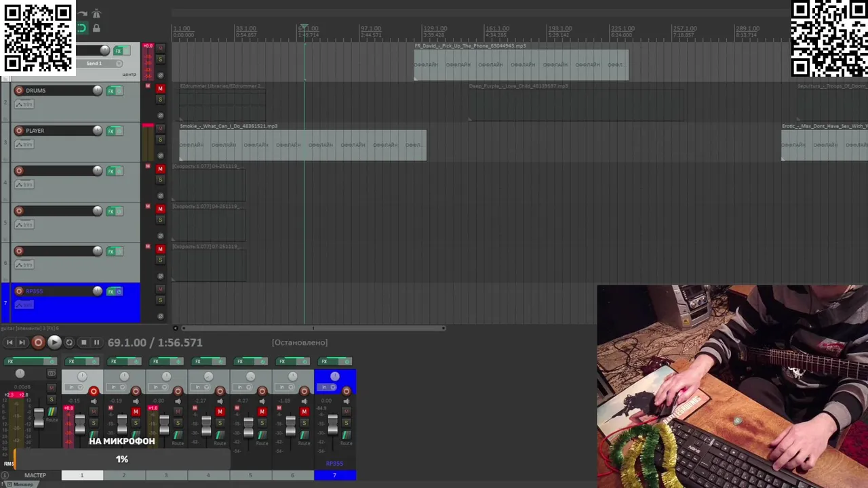Click the volume fader on mixer strip 3
Image resolution: width=868 pixels, height=488 pixels.
(164, 425)
